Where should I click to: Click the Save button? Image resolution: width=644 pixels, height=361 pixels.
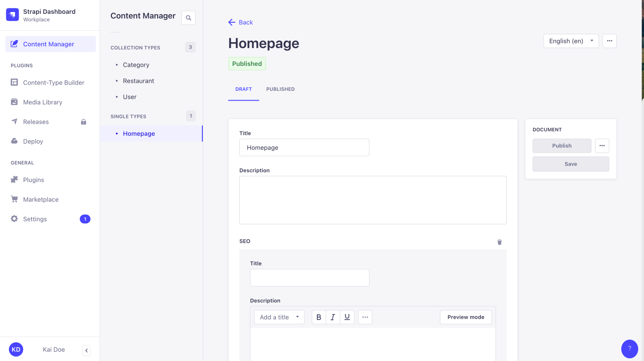[x=570, y=164]
